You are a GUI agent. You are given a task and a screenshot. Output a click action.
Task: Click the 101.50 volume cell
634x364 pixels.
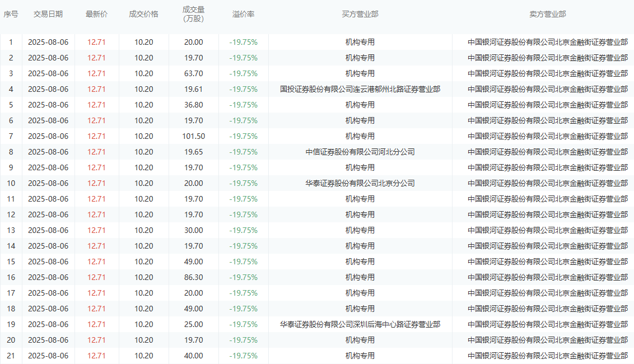[x=193, y=136]
